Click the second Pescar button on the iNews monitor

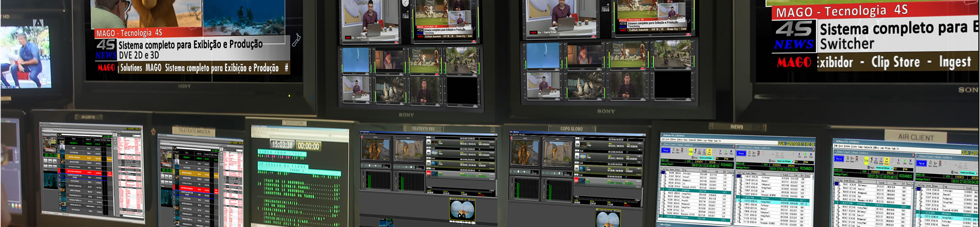click(x=741, y=154)
